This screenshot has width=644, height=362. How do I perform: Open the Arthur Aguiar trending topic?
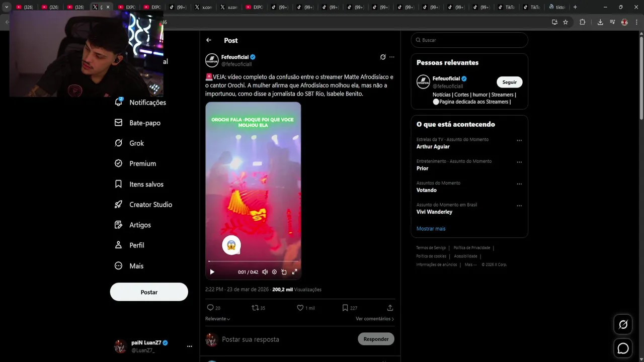pos(433,147)
